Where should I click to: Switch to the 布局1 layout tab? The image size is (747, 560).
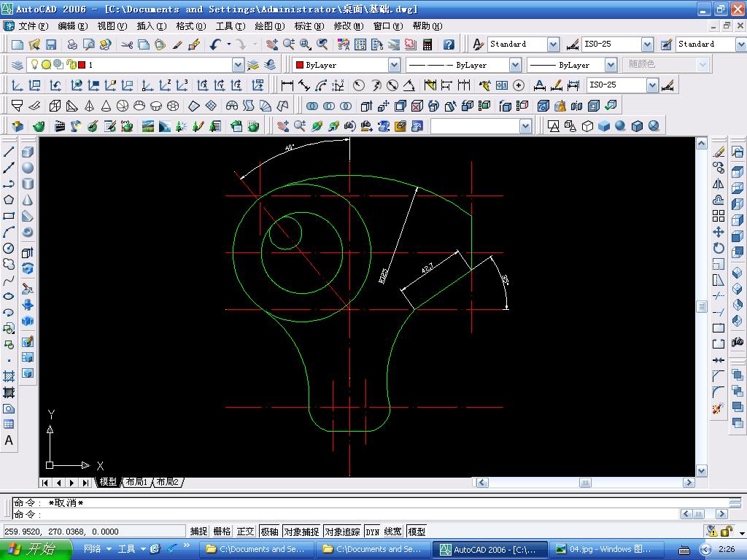click(x=136, y=482)
